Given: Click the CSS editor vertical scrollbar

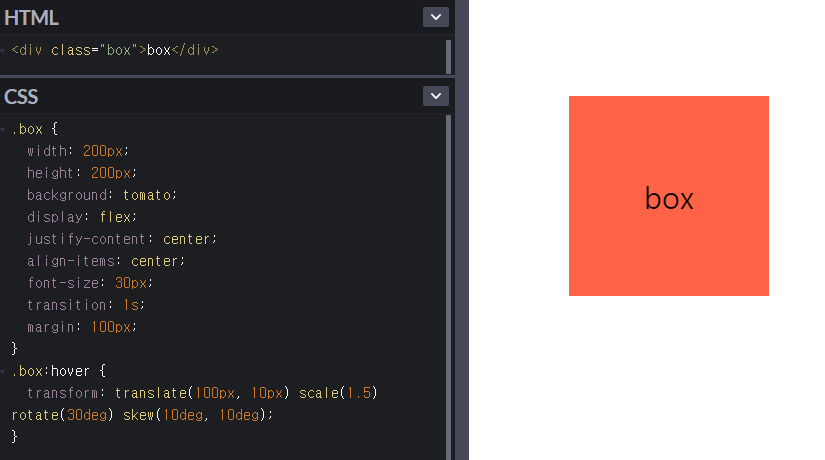Looking at the screenshot, I should coord(448,287).
